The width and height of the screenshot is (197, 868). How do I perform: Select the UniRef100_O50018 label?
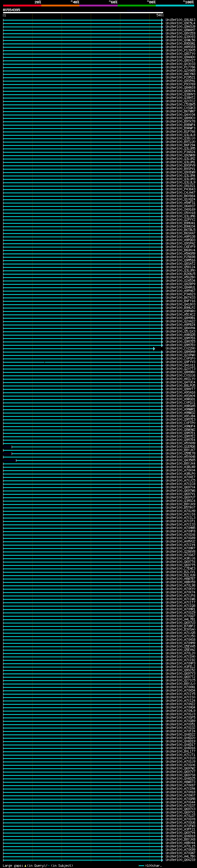[180, 213]
